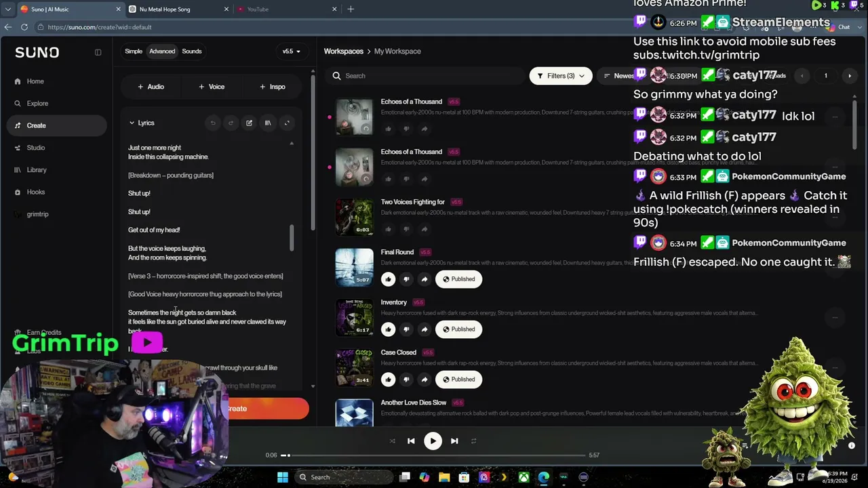
Task: Open Published status dropdown for Inventory
Action: coord(459,329)
